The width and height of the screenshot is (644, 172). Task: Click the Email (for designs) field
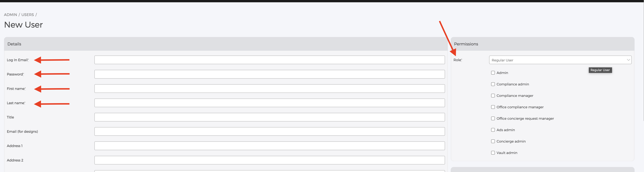coord(269,131)
